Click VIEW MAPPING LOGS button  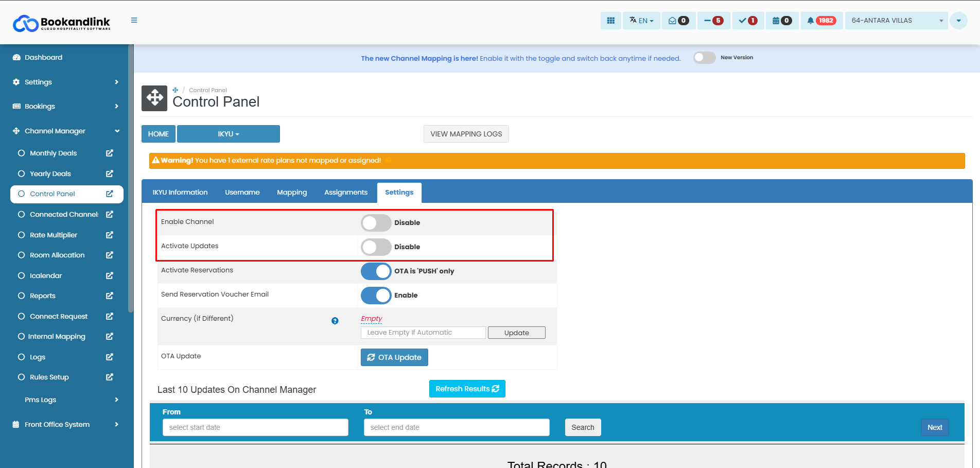tap(466, 134)
